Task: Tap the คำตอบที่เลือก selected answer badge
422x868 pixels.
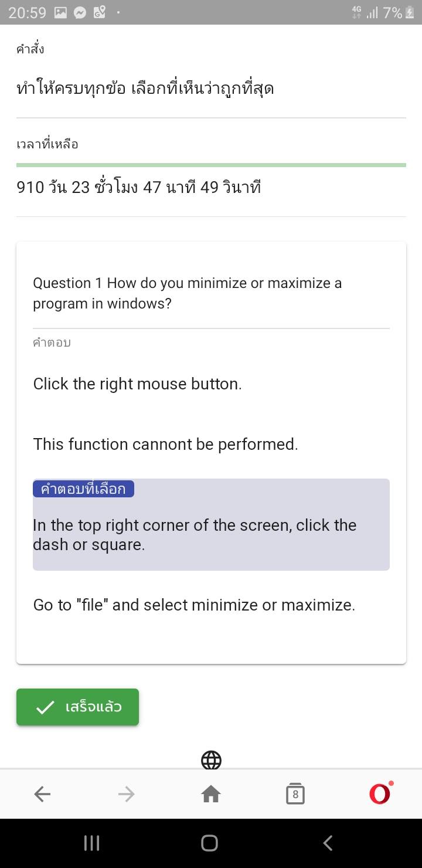Action: [x=83, y=489]
